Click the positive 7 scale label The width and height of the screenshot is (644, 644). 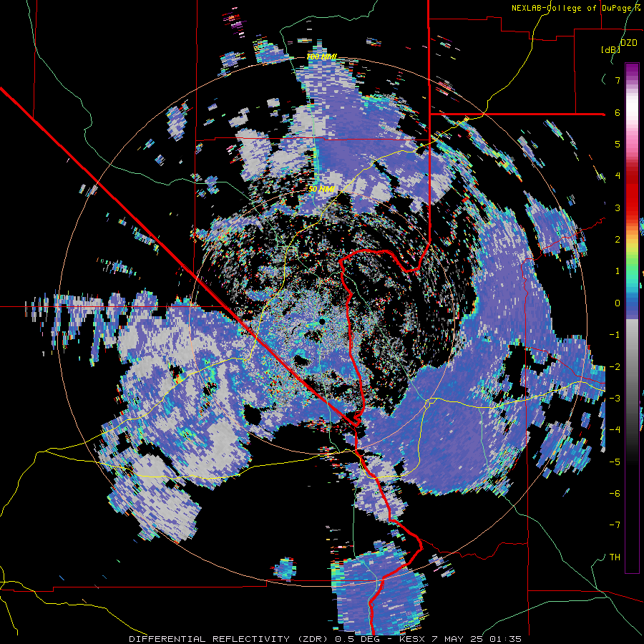pyautogui.click(x=618, y=80)
